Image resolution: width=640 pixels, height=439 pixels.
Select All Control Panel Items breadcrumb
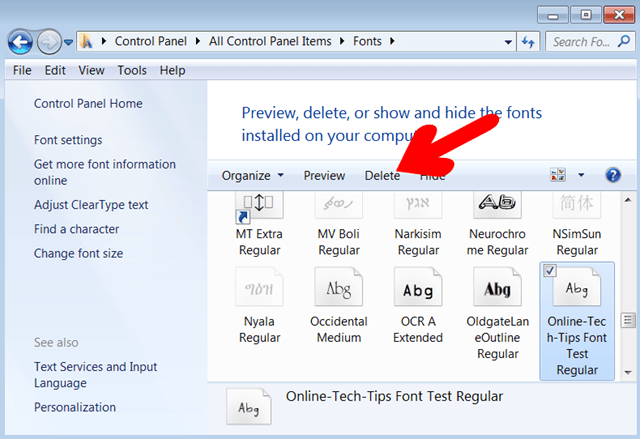tap(270, 41)
